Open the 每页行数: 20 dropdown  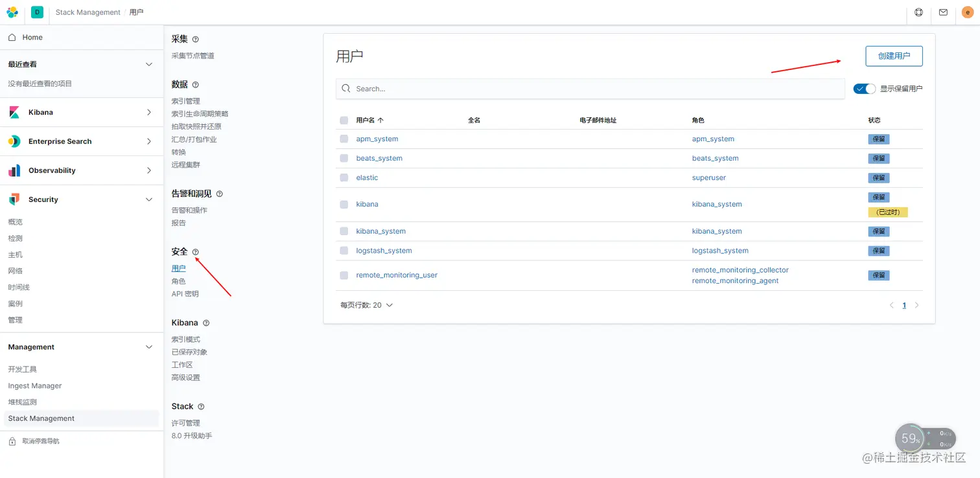click(367, 305)
